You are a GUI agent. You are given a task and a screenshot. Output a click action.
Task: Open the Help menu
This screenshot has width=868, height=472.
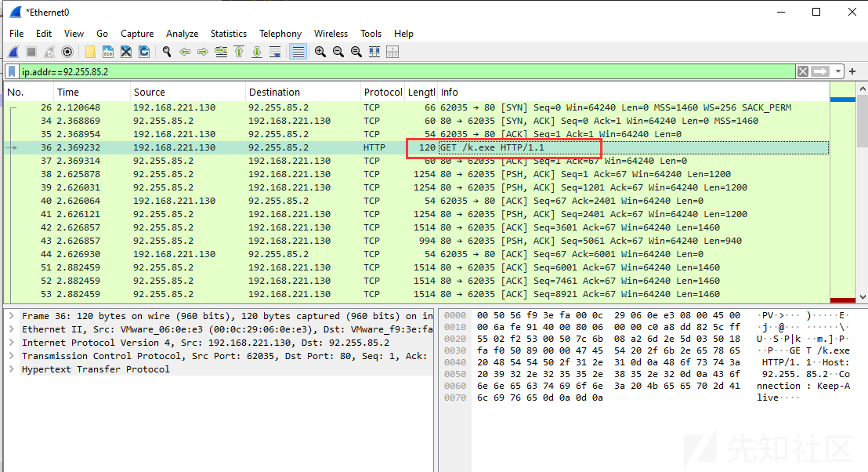pos(403,34)
